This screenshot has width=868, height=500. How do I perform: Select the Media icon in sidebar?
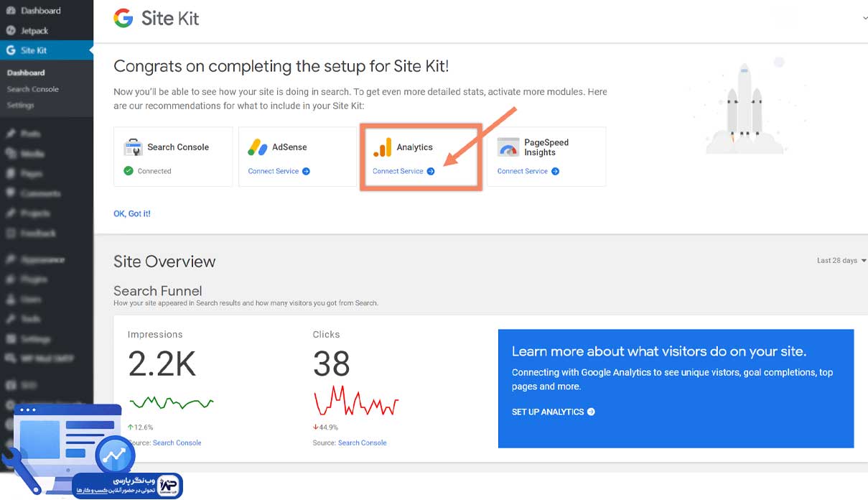[10, 153]
